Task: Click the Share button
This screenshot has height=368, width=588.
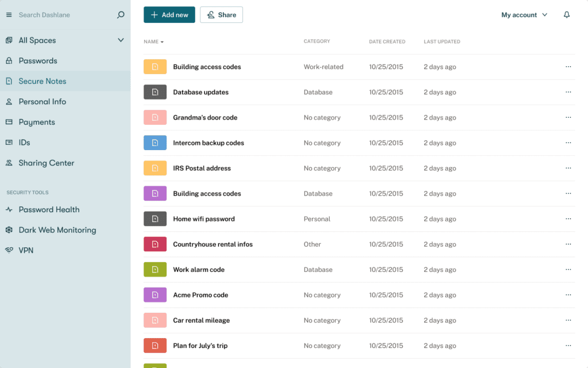Action: [x=221, y=14]
